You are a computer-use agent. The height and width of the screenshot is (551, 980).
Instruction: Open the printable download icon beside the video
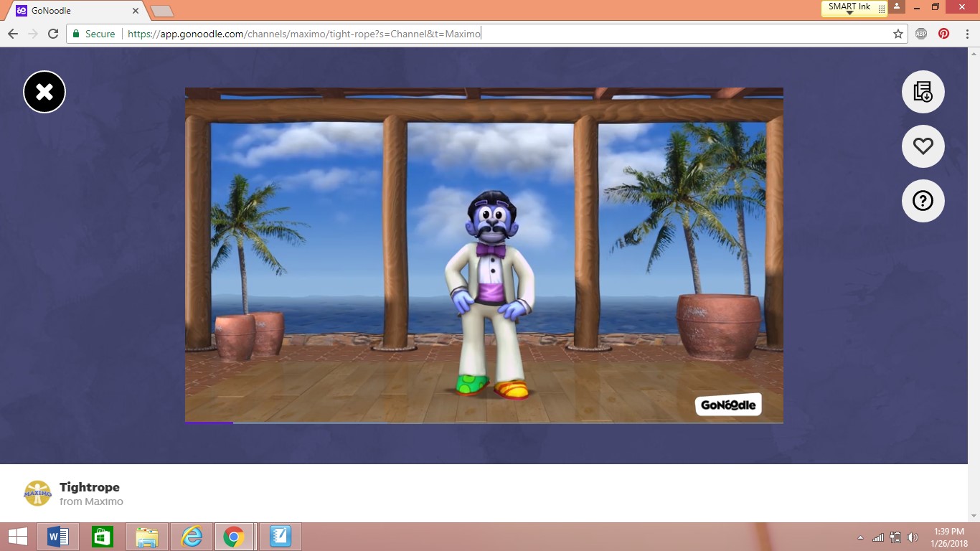pos(923,92)
